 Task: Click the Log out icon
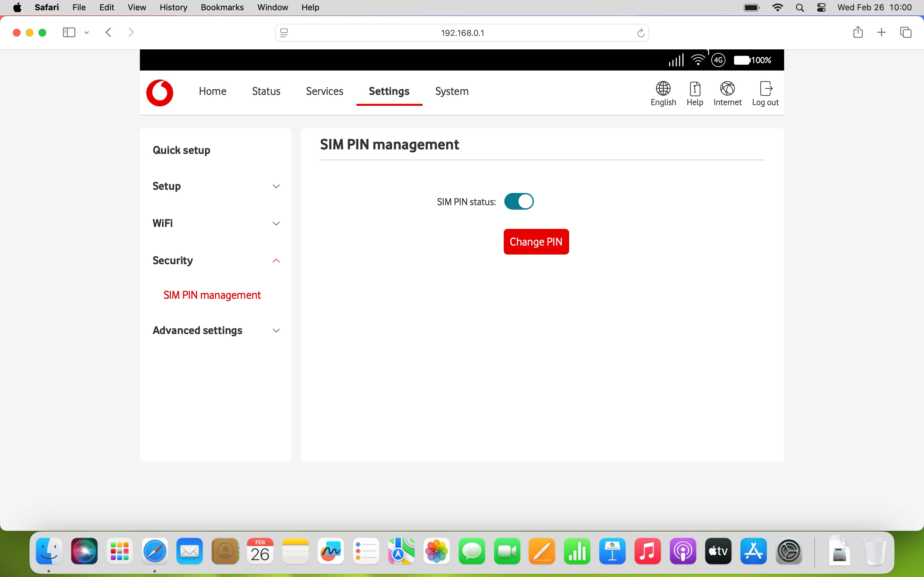(x=765, y=94)
